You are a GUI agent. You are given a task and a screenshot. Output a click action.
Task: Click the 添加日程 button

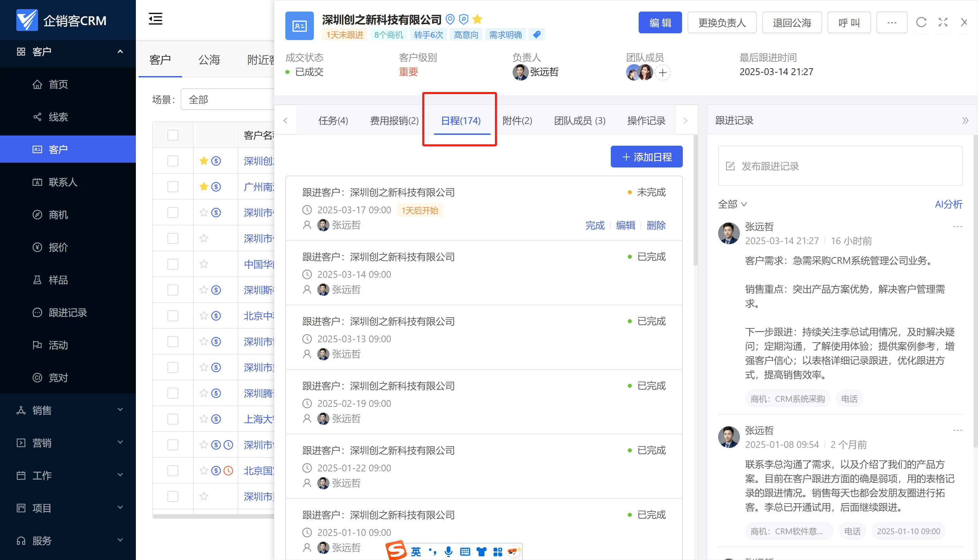tap(646, 157)
